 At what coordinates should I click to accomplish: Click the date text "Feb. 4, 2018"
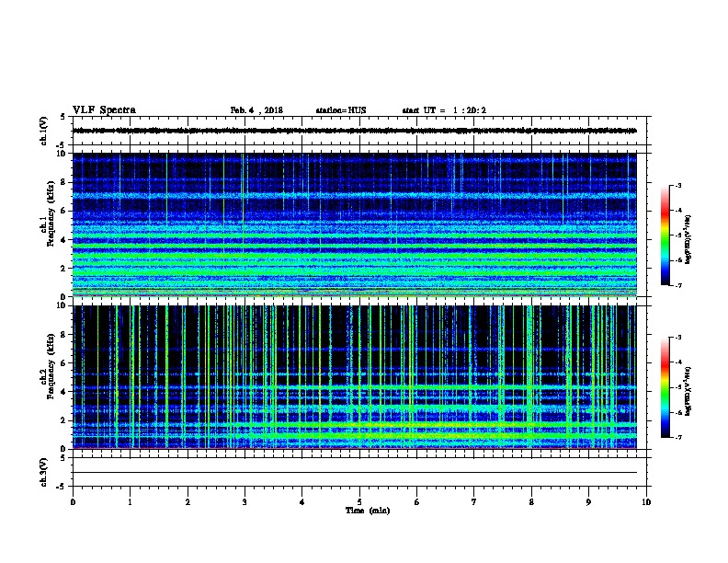(x=256, y=110)
